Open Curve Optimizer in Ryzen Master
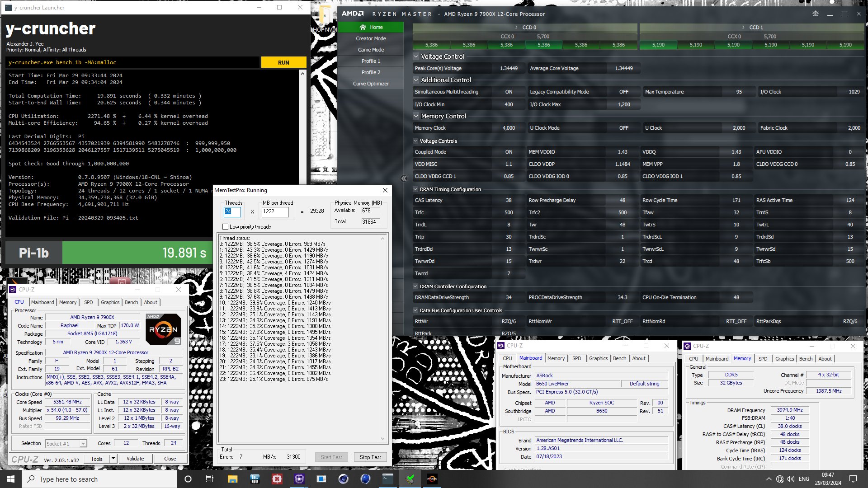This screenshot has width=868, height=488. click(x=371, y=84)
